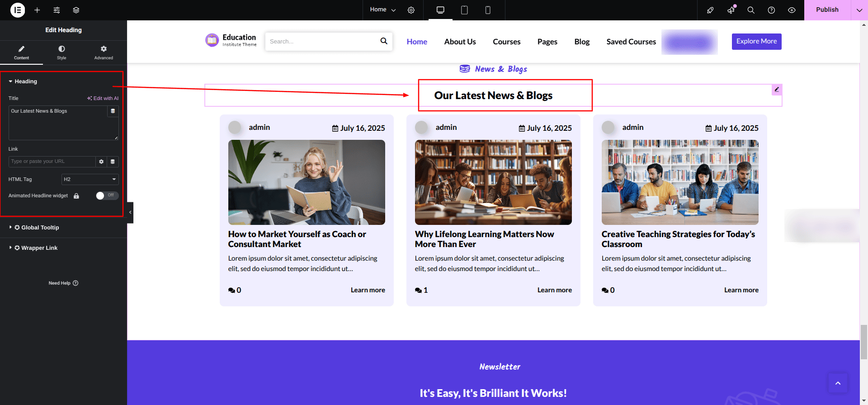Viewport: 868px width, 405px height.
Task: Add a new element with plus icon
Action: pyautogui.click(x=37, y=10)
